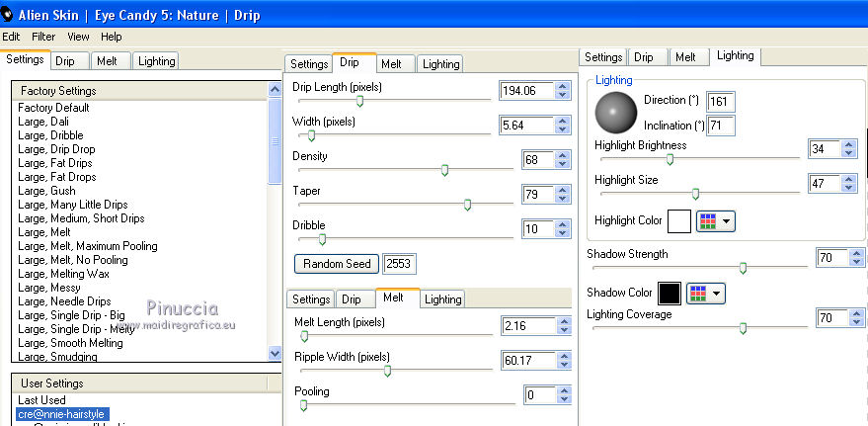Open the Shadow Color palette dropdown

point(706,294)
